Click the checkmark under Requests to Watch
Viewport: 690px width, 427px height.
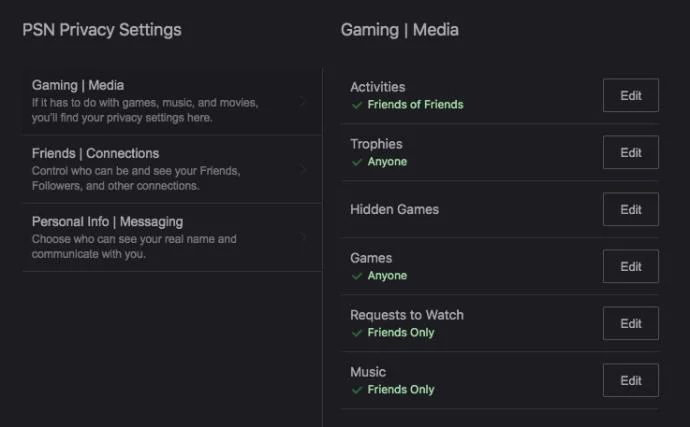click(357, 332)
